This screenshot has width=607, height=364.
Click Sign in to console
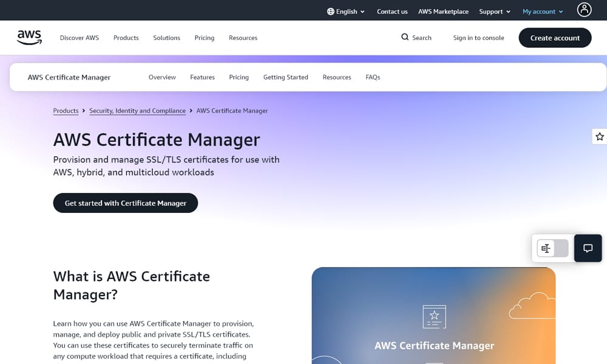tap(478, 38)
